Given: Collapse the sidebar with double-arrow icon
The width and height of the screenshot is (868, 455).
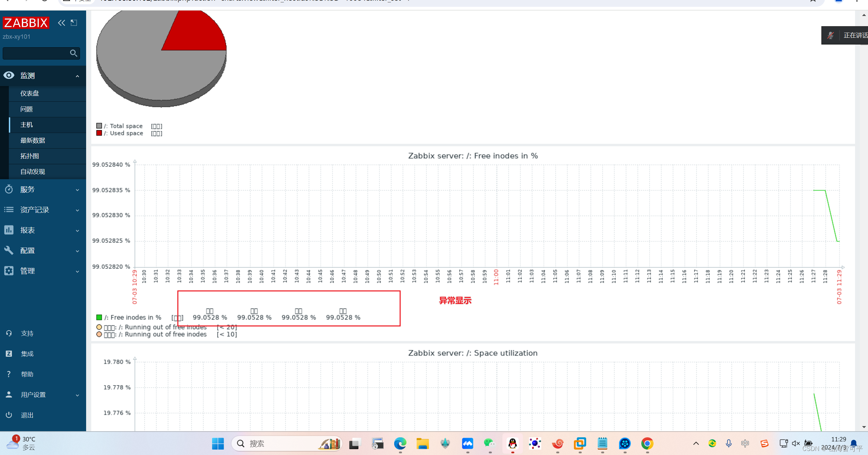Looking at the screenshot, I should coord(61,23).
